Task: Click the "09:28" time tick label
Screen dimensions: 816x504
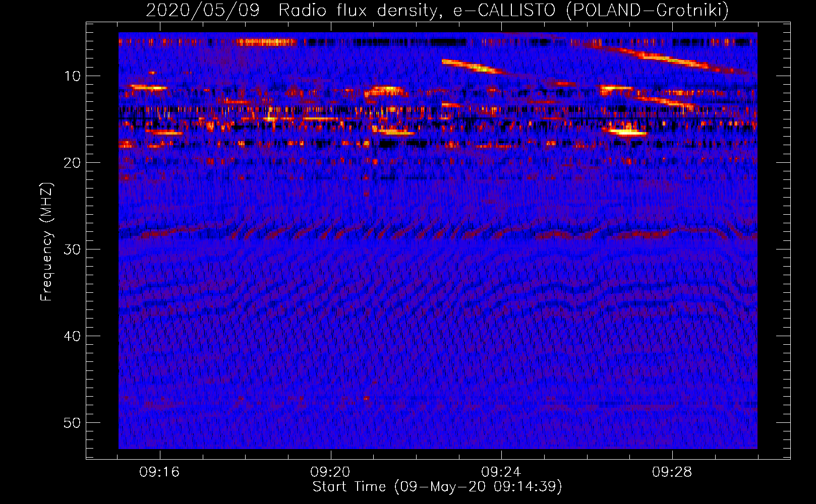Action: click(x=672, y=472)
